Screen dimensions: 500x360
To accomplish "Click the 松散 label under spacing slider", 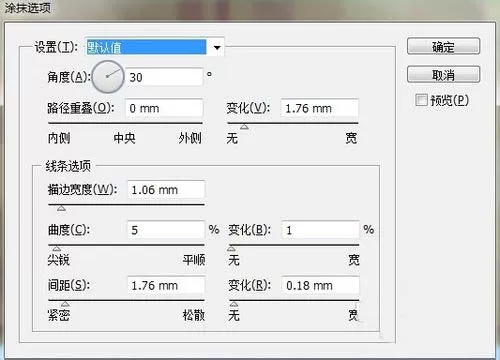I will pos(194,315).
